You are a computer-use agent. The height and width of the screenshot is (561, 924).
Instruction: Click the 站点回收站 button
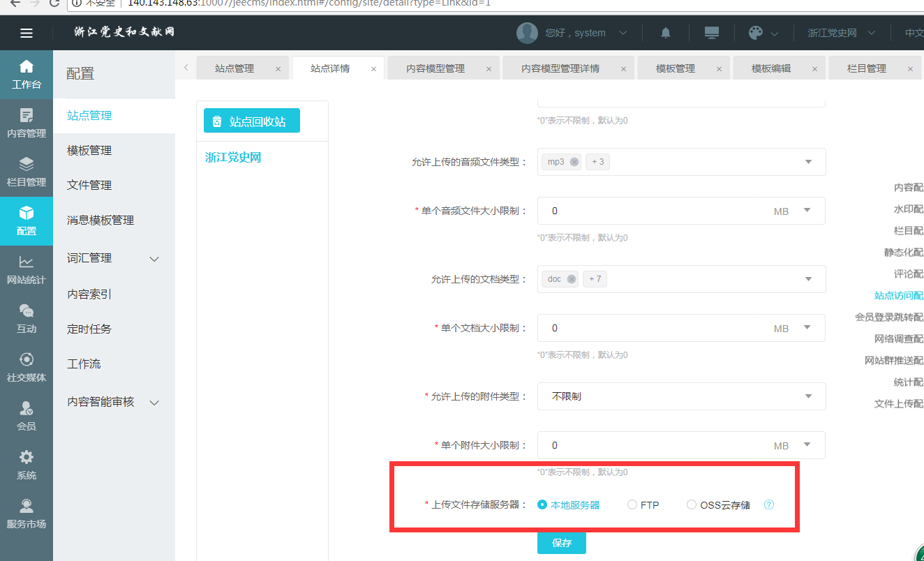pos(251,121)
